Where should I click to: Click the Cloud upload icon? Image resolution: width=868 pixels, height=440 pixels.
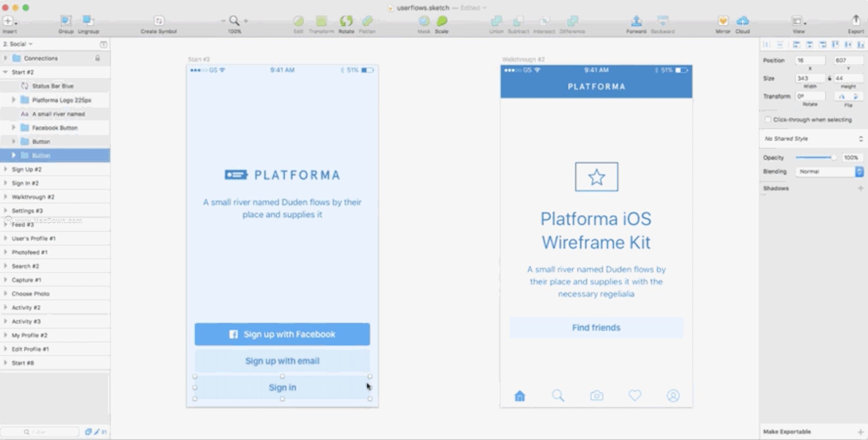[742, 21]
